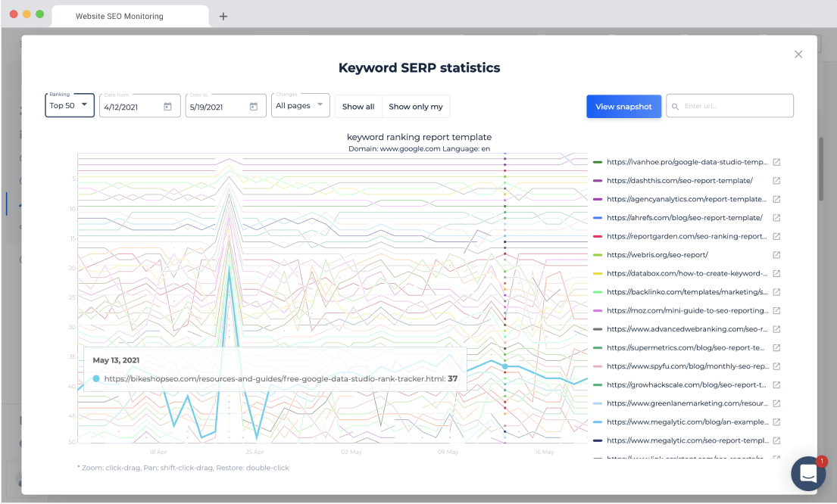Image resolution: width=837 pixels, height=504 pixels.
Task: Toggle the Show all option
Action: point(358,107)
